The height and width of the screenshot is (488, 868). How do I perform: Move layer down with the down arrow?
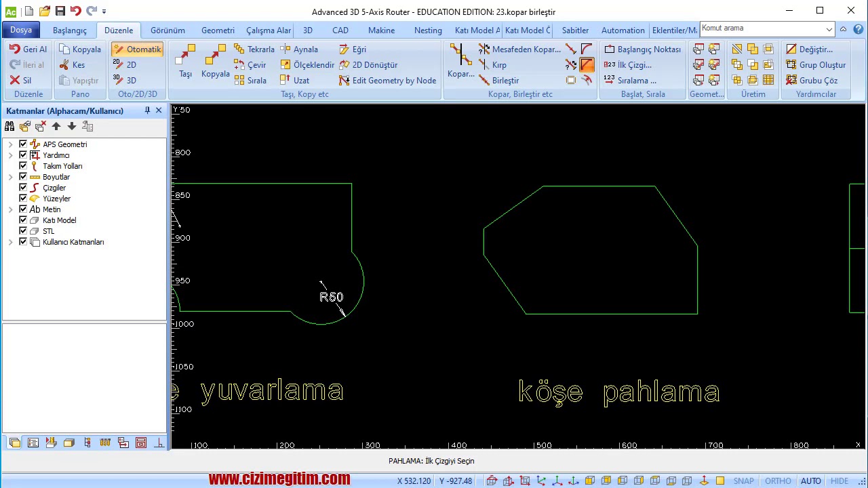point(72,126)
